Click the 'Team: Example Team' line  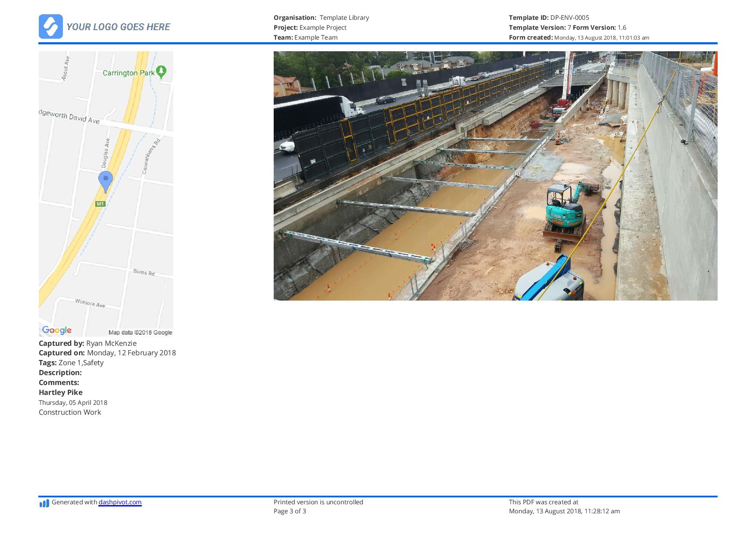[306, 37]
